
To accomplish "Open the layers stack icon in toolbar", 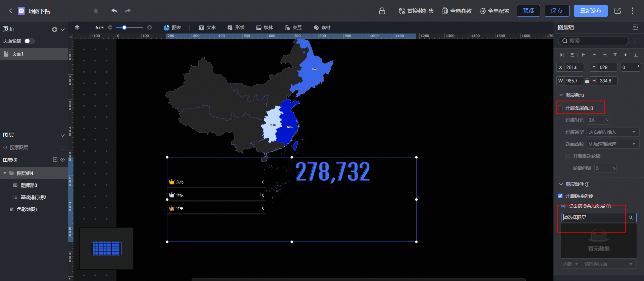I will click(77, 27).
